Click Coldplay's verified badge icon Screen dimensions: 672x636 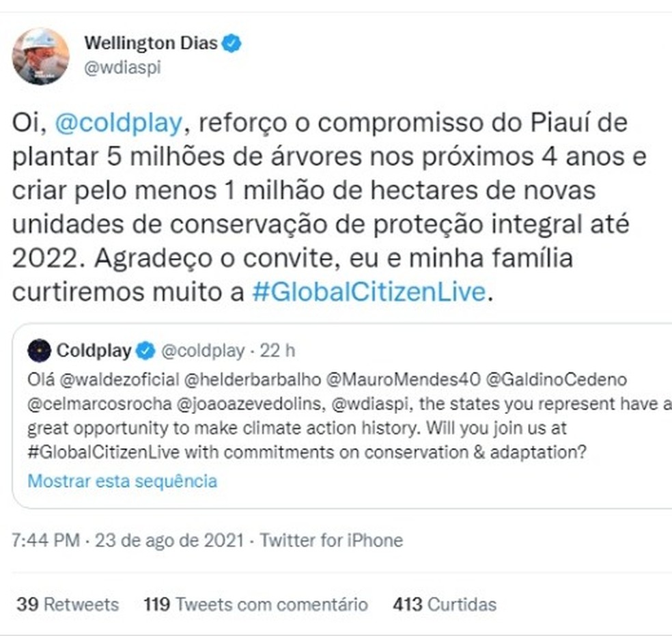(x=145, y=350)
